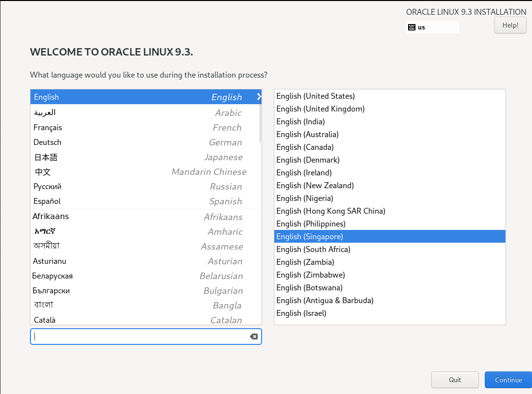Select English (United States) locale
The height and width of the screenshot is (394, 532).
389,96
